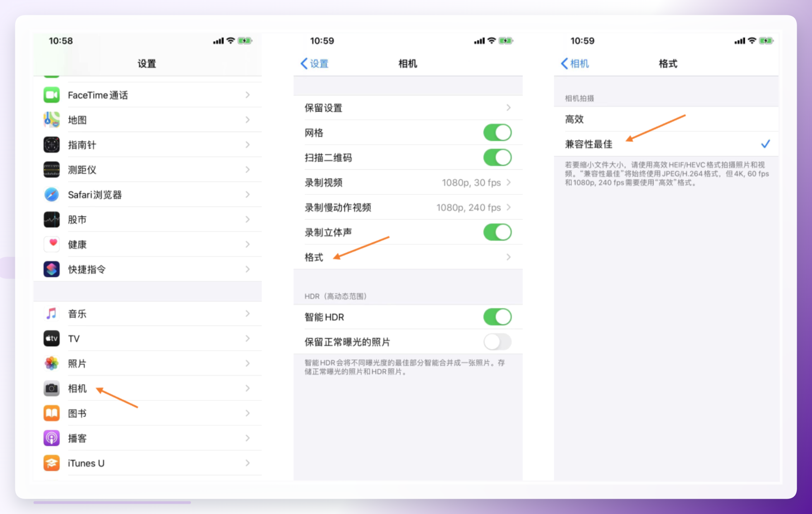
Task: Tap the 指南针 compass icon
Action: pyautogui.click(x=51, y=145)
